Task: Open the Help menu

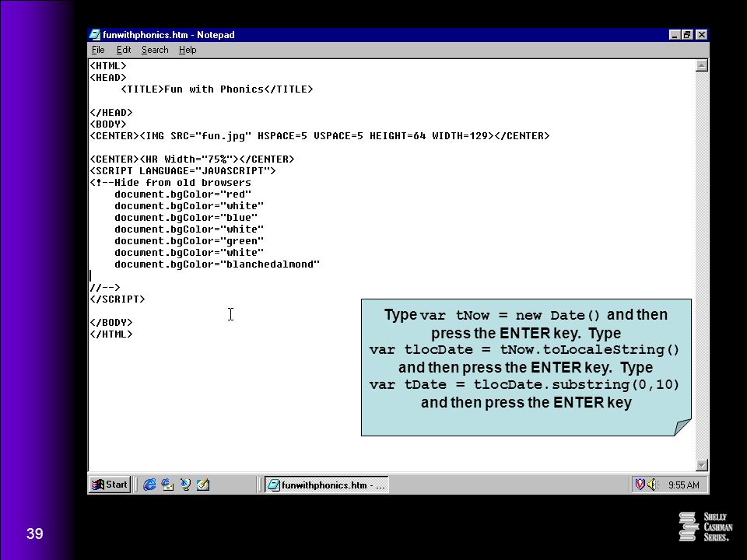Action: pyautogui.click(x=188, y=50)
